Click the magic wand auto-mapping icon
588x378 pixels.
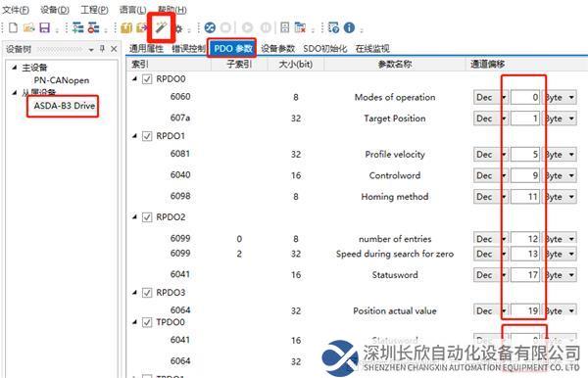pos(162,27)
